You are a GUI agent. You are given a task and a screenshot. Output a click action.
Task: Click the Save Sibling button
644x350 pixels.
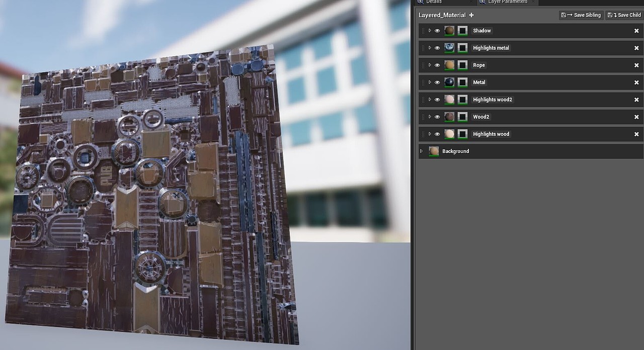[581, 15]
